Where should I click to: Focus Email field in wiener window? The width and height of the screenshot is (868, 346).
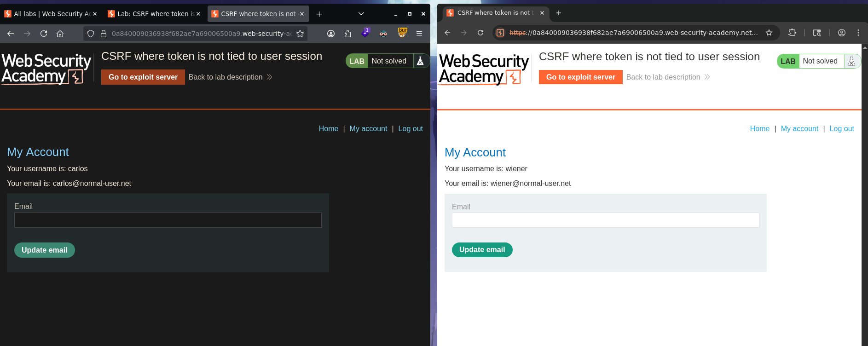(x=606, y=220)
